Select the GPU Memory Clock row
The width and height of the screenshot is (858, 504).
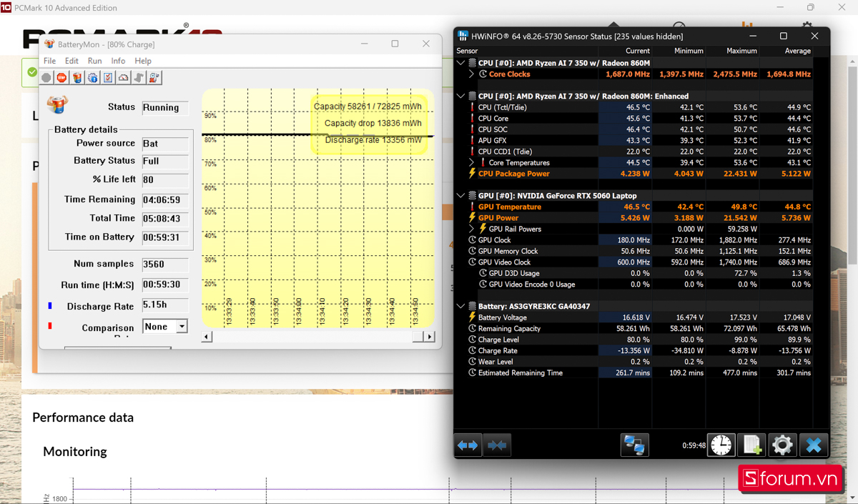coord(641,251)
